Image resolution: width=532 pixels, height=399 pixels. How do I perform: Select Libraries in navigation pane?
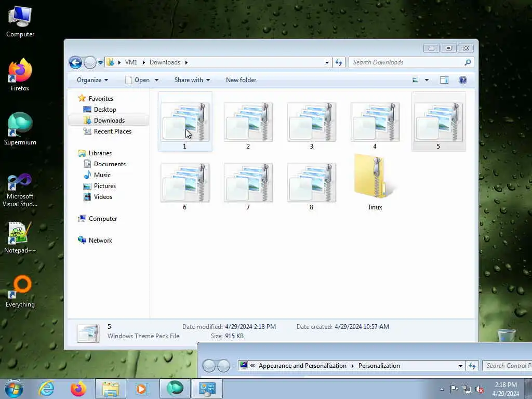[100, 153]
